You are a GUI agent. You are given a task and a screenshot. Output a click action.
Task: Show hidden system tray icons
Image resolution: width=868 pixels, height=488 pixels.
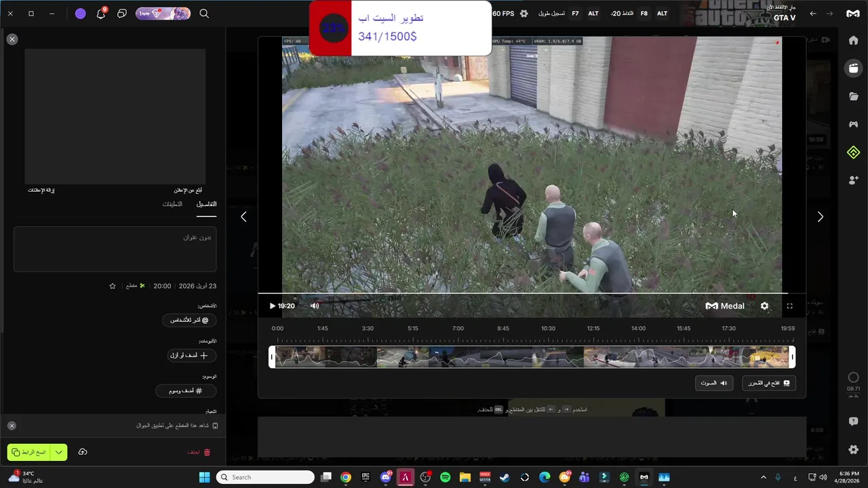coord(763,477)
